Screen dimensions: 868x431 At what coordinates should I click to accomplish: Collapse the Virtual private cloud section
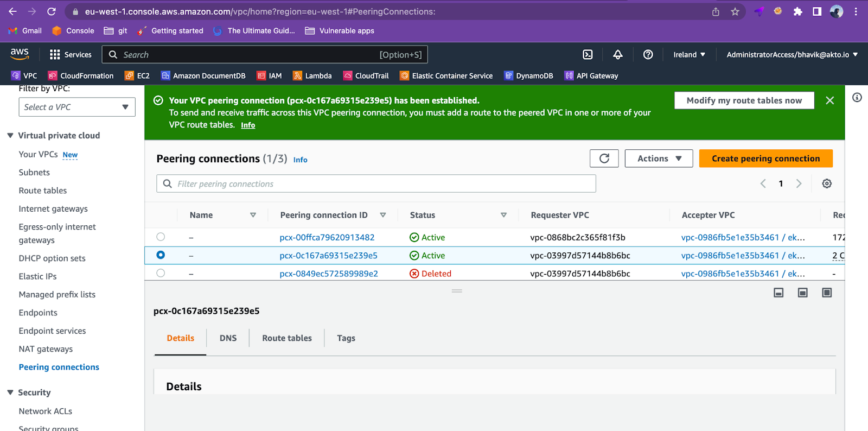click(10, 136)
